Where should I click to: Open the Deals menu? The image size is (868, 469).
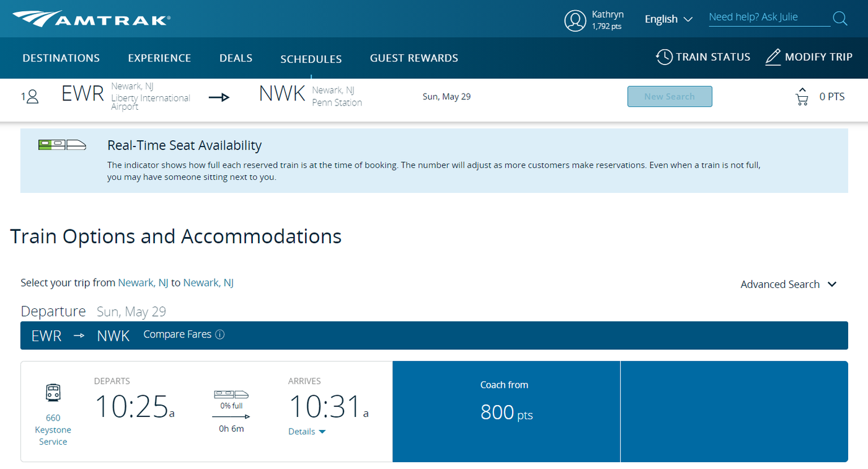[x=236, y=58]
